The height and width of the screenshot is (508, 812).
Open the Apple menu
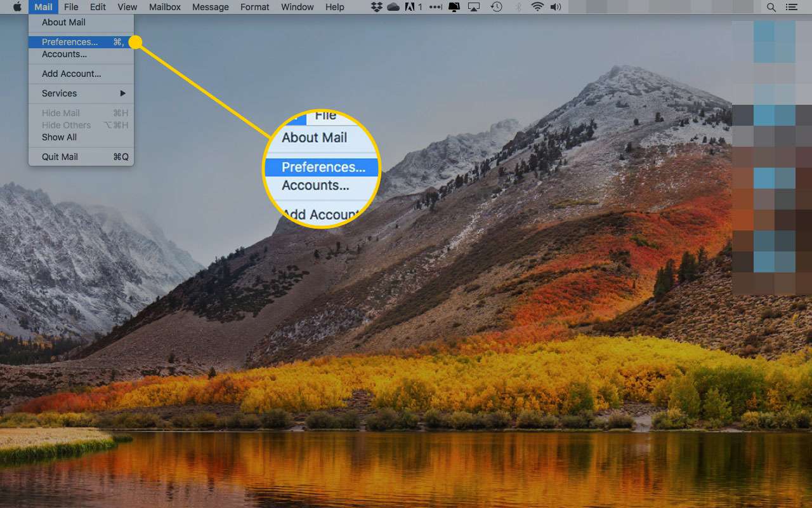17,7
